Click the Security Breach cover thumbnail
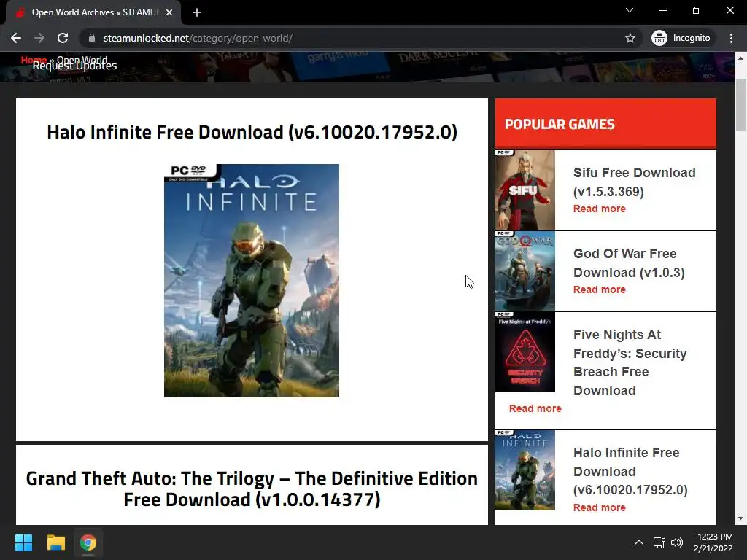 point(525,352)
